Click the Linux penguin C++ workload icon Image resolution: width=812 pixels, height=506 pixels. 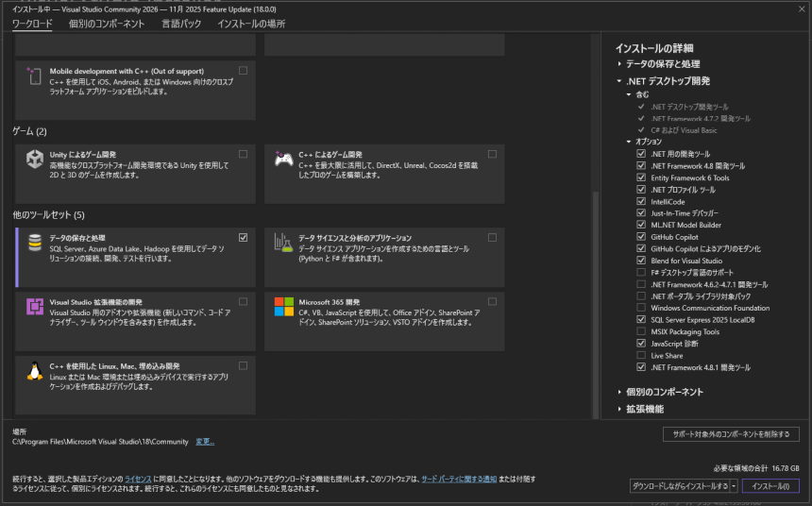tap(35, 371)
